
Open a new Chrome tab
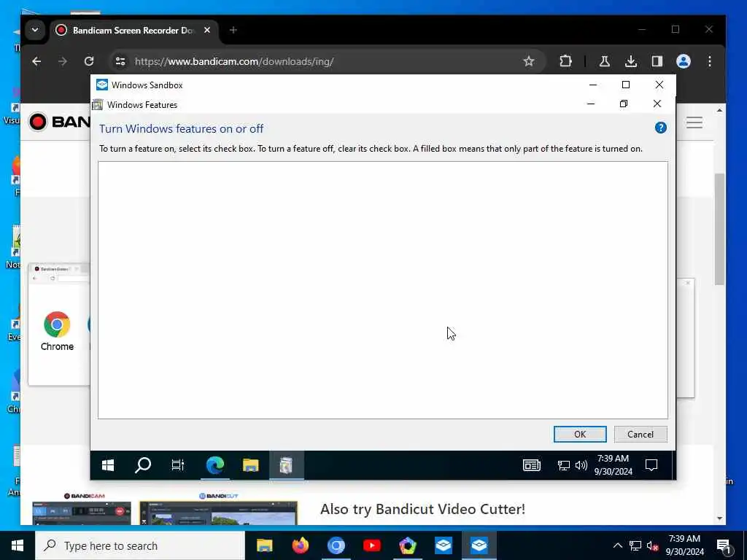coord(233,30)
